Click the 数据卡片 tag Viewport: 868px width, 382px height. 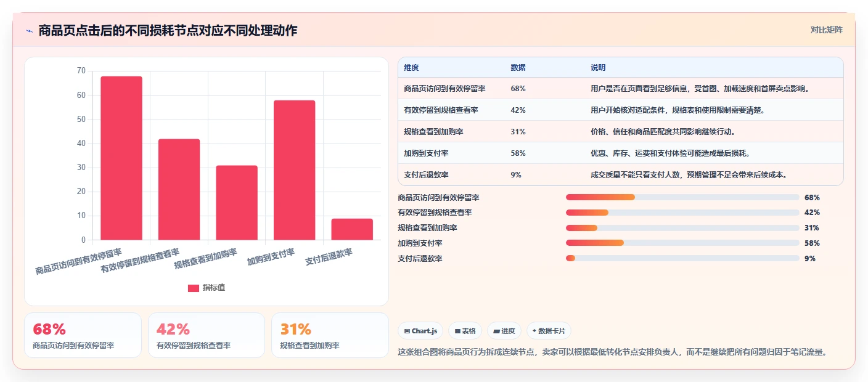(x=549, y=331)
